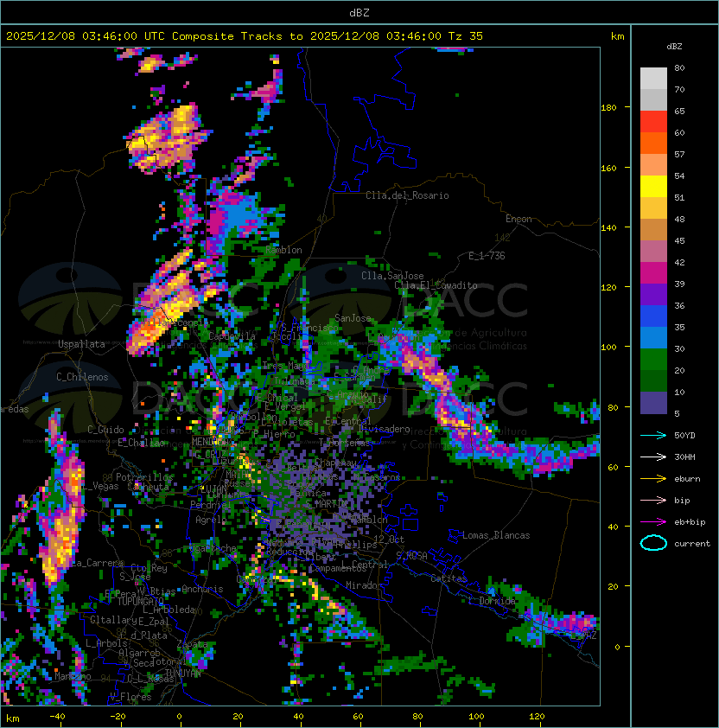Viewport: 719px width, 728px height.
Task: Click the C_Chilenos place label
Action: click(x=82, y=377)
